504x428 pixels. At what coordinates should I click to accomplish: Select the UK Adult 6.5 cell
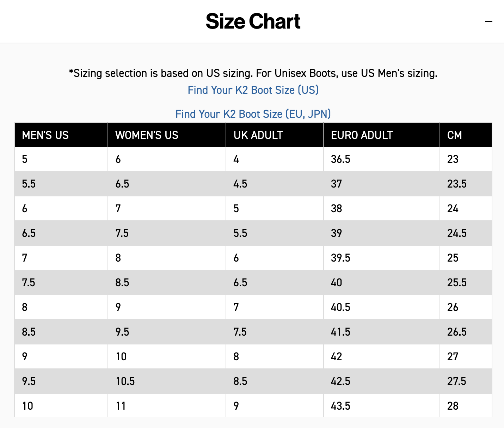(240, 282)
